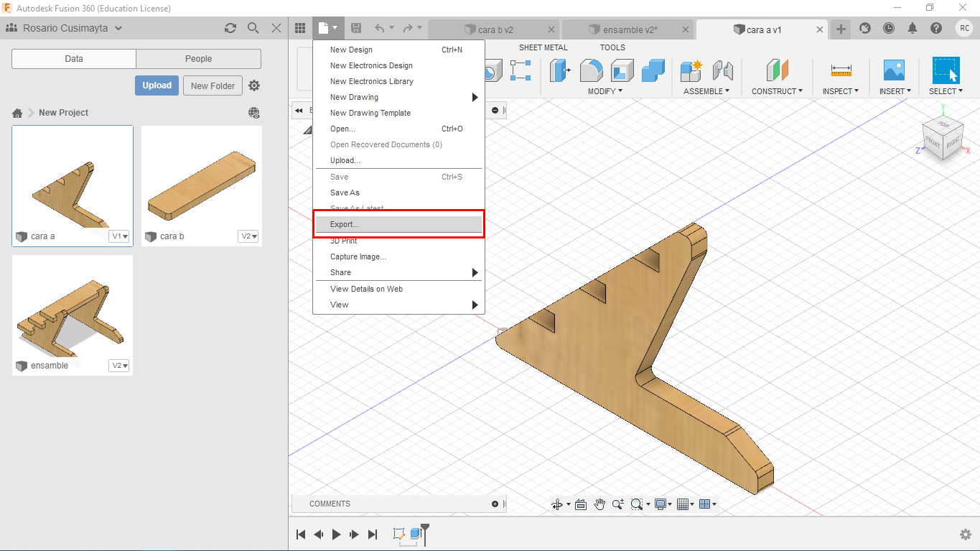Open the Help question mark
980x551 pixels.
coord(936,28)
